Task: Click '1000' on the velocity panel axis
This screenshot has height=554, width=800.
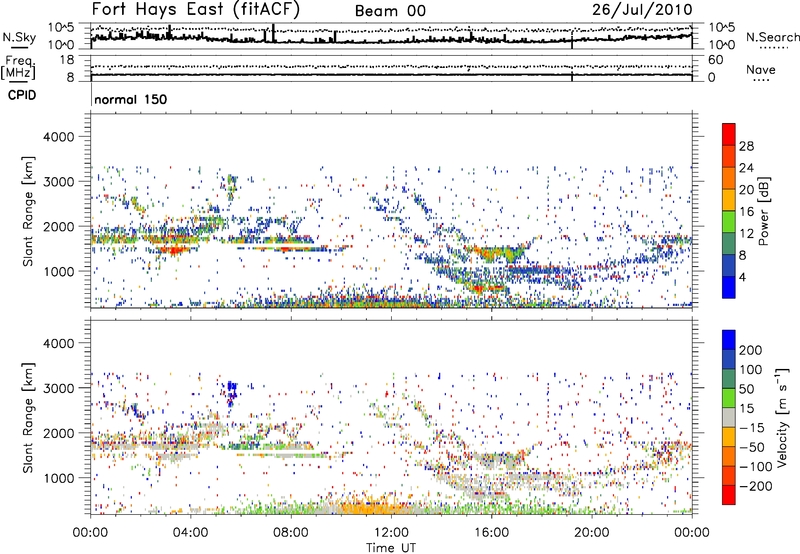Action: coord(58,478)
